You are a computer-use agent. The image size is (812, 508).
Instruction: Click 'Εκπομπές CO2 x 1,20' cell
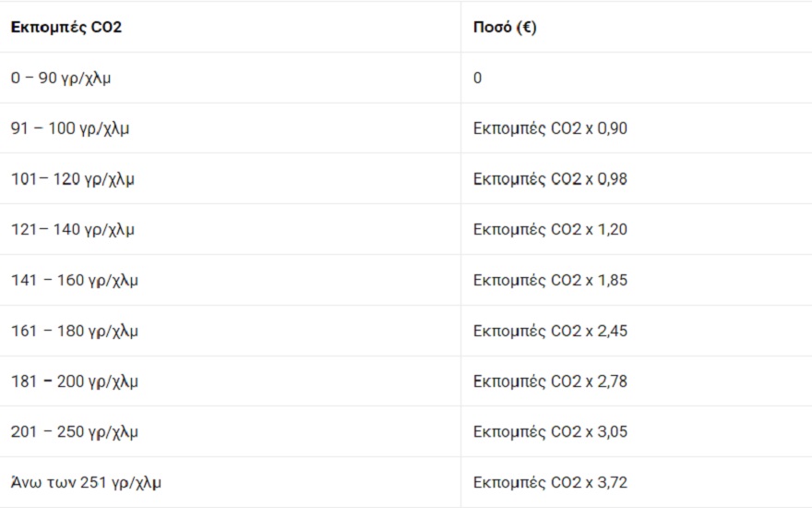(550, 230)
